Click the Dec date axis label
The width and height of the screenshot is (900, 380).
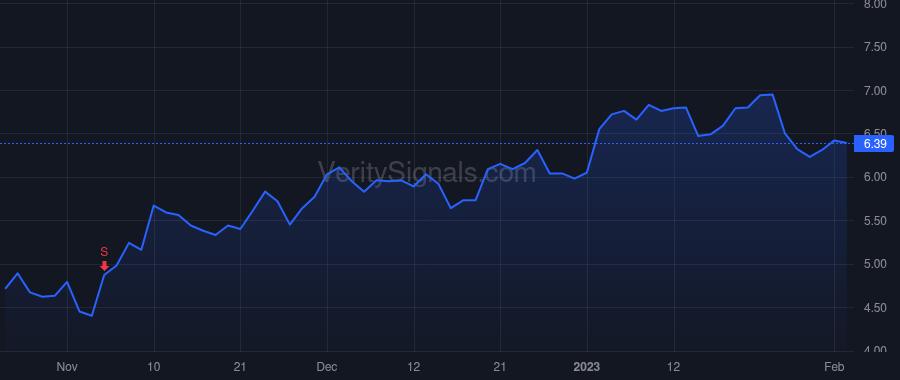click(327, 367)
